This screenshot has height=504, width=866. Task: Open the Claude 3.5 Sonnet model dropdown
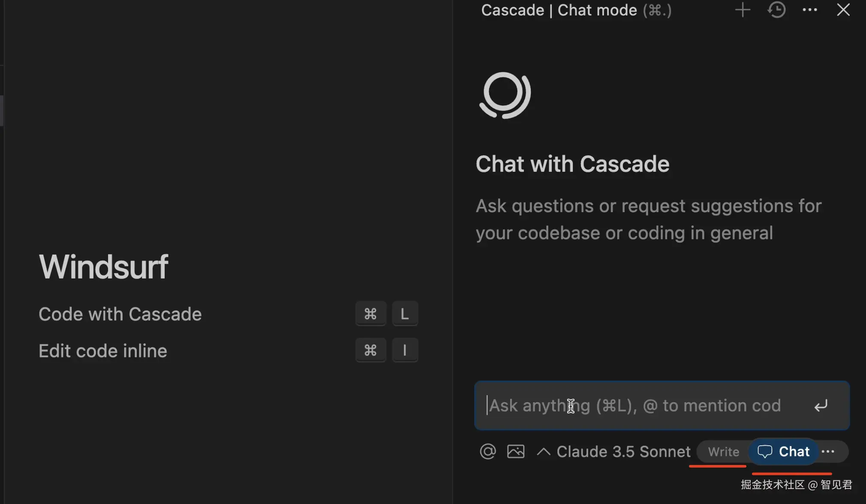[623, 452]
